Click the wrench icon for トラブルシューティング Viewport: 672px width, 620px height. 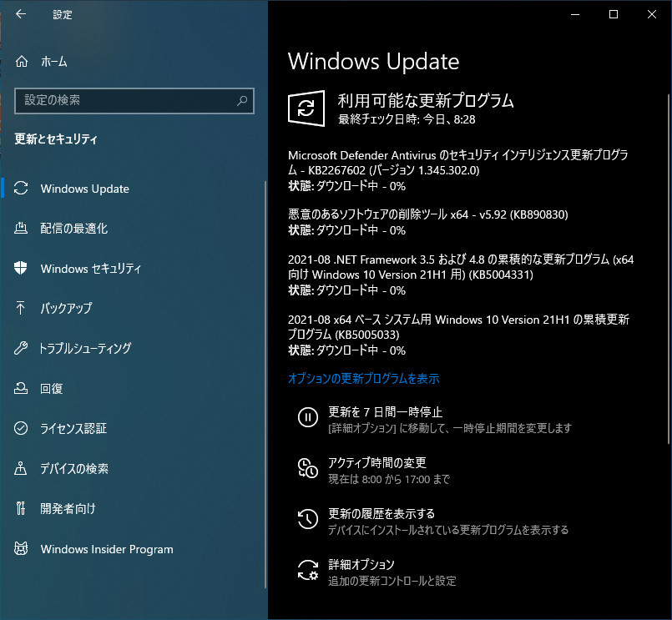coord(21,347)
